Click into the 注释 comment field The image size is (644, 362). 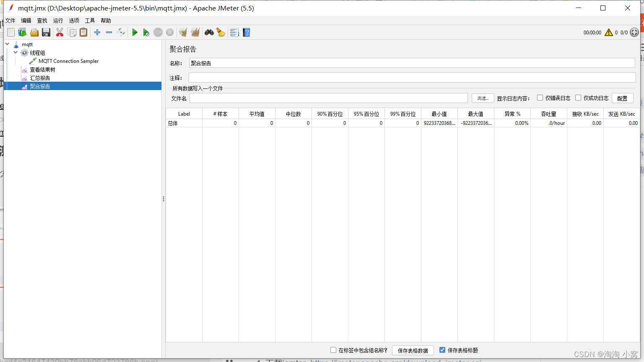click(x=412, y=78)
